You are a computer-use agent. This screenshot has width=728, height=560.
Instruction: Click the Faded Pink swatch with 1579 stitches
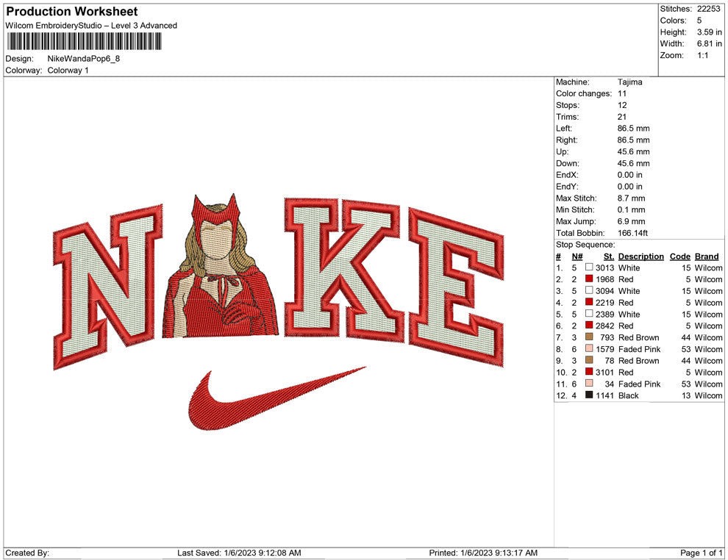click(589, 348)
